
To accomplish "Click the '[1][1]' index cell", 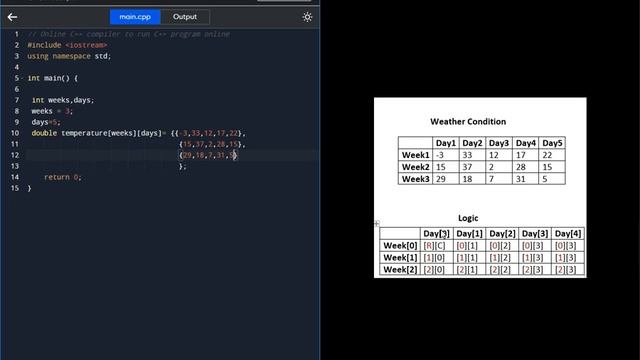I will click(x=469, y=258).
